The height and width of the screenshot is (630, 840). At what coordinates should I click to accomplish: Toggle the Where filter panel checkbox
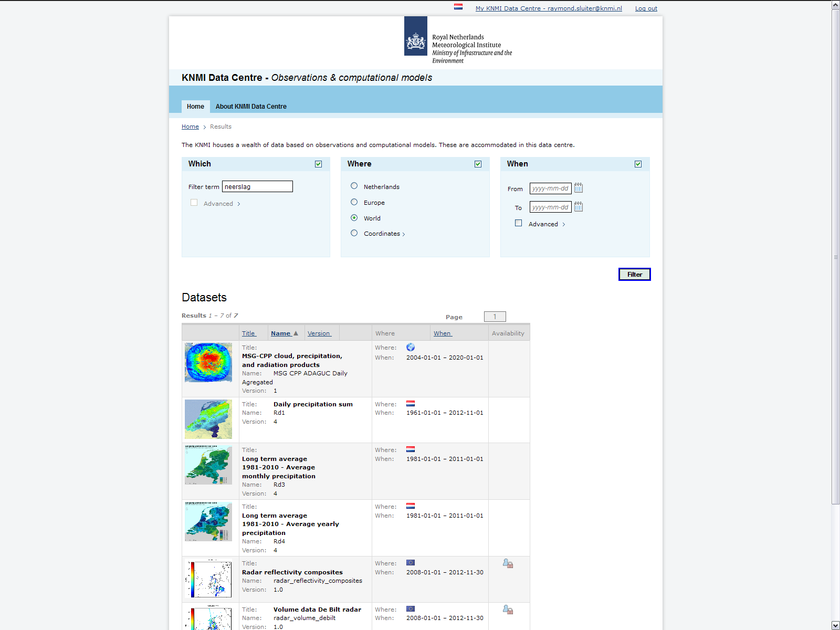[478, 164]
